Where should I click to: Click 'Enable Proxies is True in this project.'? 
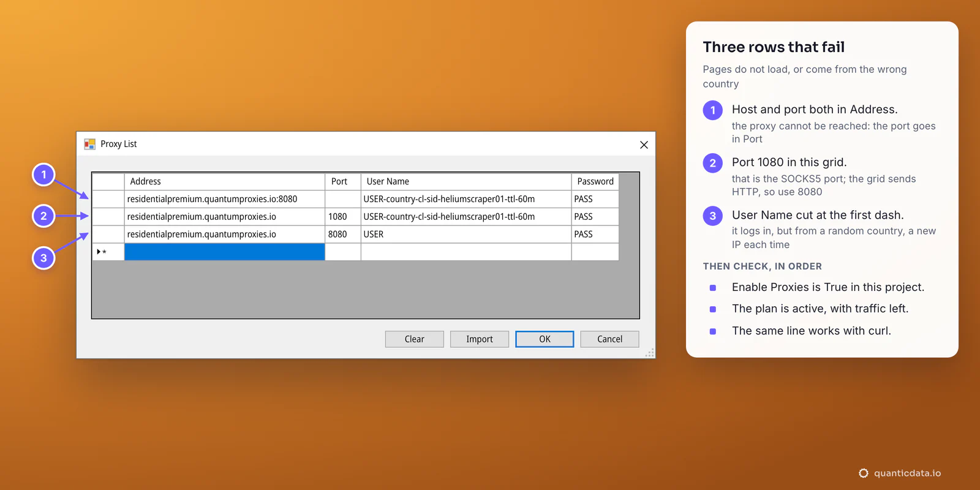(x=828, y=287)
